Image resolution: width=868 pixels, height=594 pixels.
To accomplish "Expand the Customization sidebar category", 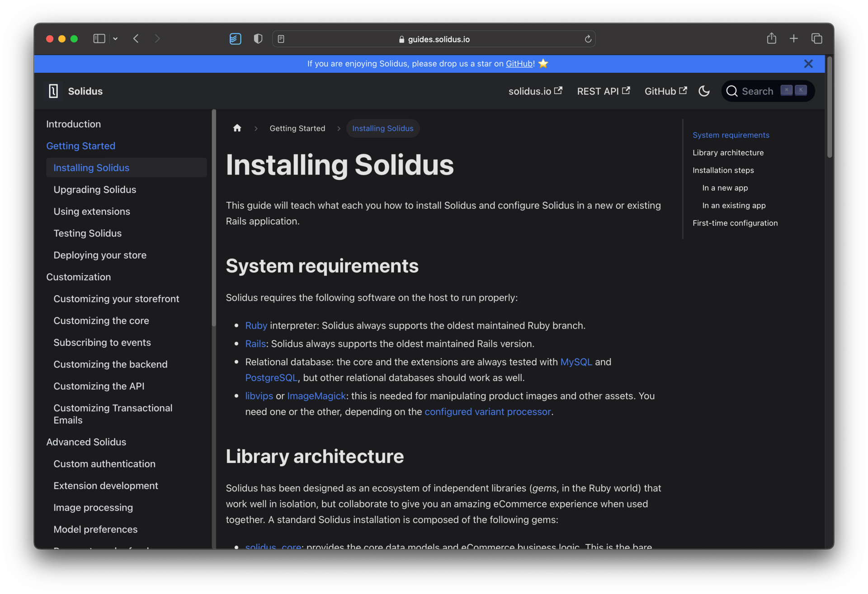I will pyautogui.click(x=78, y=277).
